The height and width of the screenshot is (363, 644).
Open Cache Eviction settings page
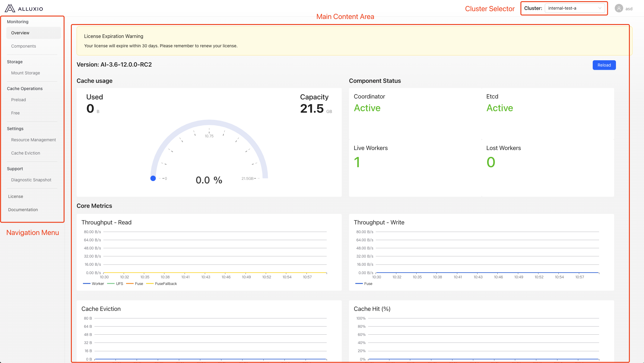click(26, 153)
